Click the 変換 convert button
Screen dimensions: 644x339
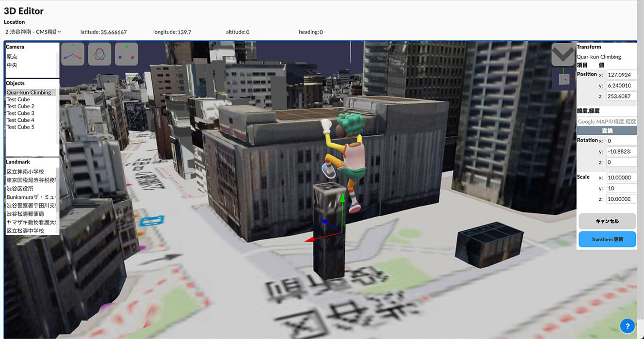click(607, 131)
